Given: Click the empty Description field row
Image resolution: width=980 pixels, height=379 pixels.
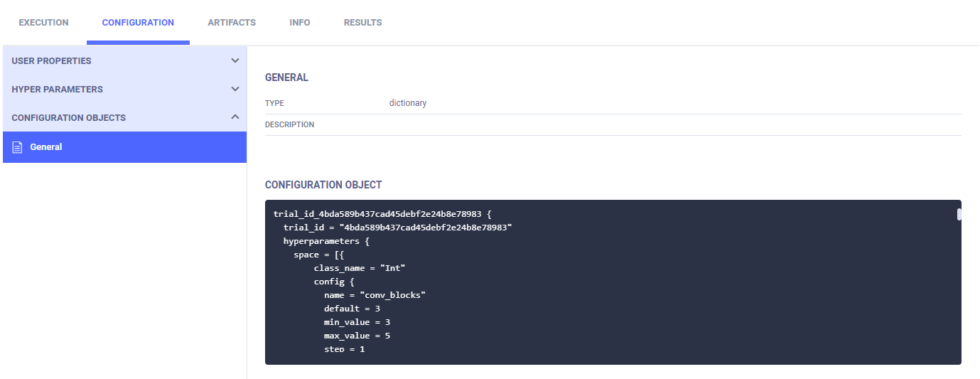Looking at the screenshot, I should pos(611,125).
